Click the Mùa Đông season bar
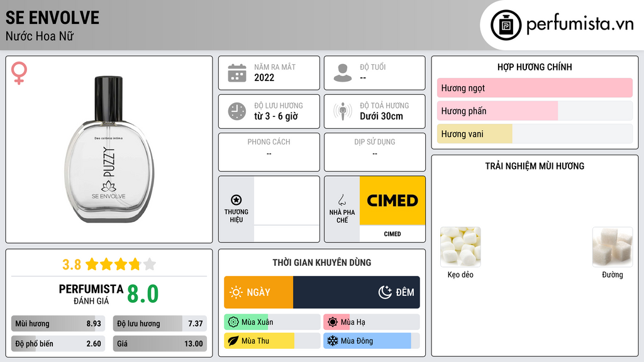The width and height of the screenshot is (644, 362). point(371,341)
